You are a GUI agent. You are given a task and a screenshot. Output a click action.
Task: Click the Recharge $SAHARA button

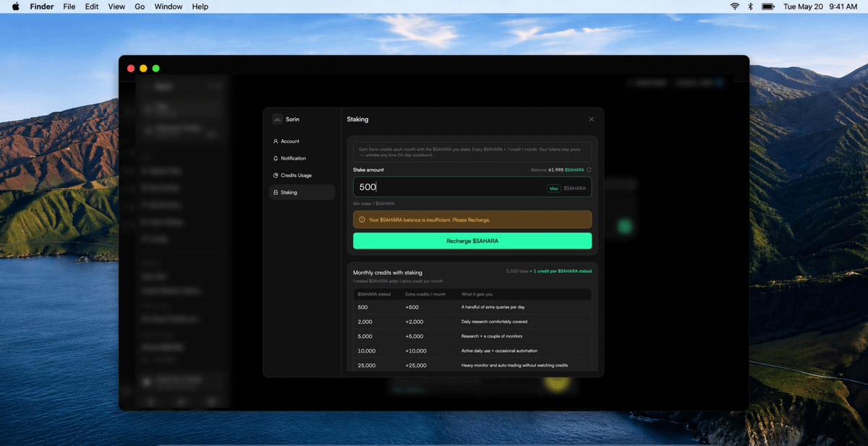472,241
